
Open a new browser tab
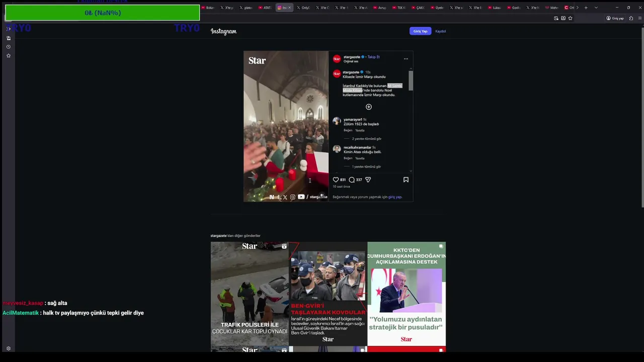coord(586,8)
